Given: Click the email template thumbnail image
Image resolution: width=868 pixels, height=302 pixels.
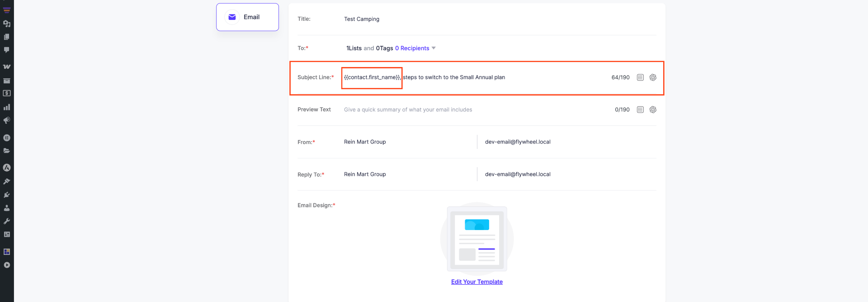Looking at the screenshot, I should click(477, 239).
